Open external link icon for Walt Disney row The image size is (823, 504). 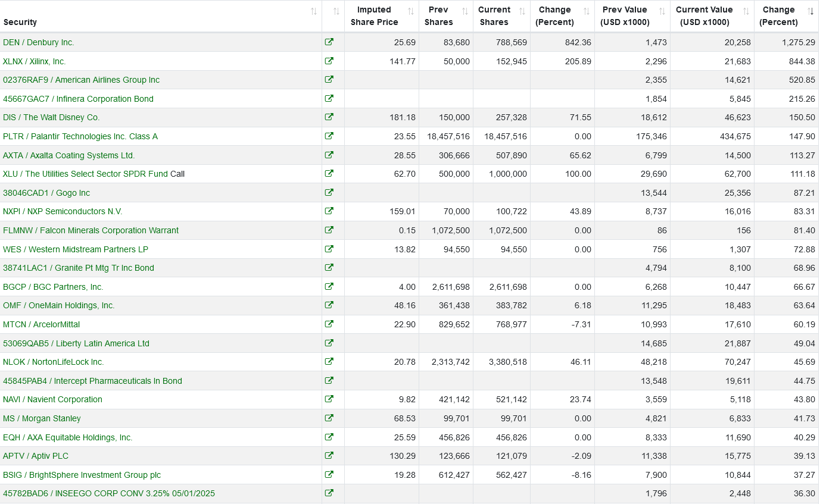click(329, 117)
